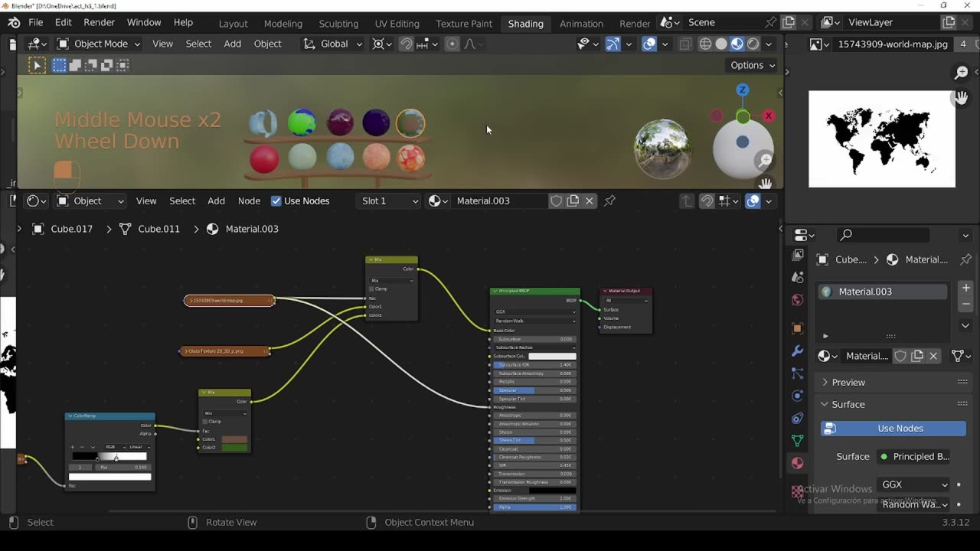Screen dimensions: 980x551
Task: Click pin icon in node editor header
Action: 609,201
